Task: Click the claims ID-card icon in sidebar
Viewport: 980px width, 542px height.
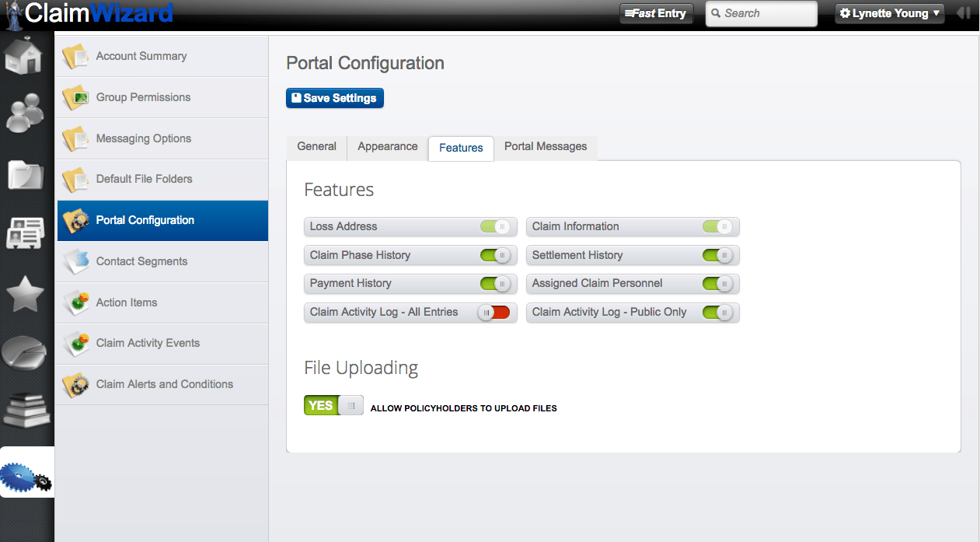Action: pyautogui.click(x=25, y=232)
